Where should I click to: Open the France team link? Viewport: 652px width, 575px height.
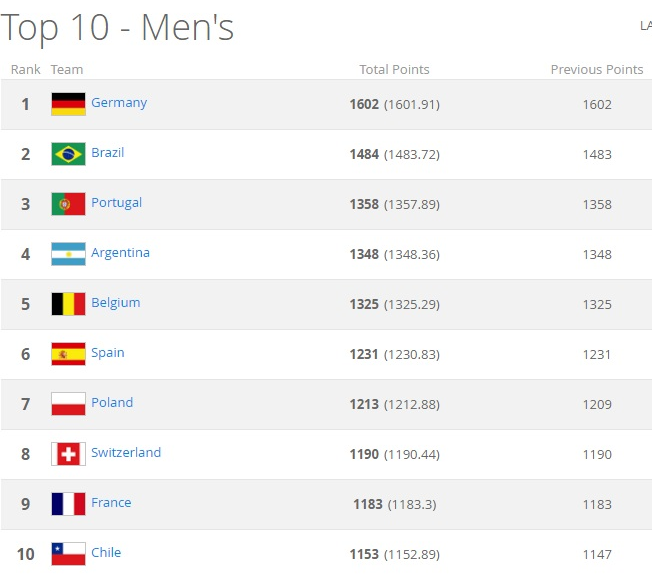111,503
